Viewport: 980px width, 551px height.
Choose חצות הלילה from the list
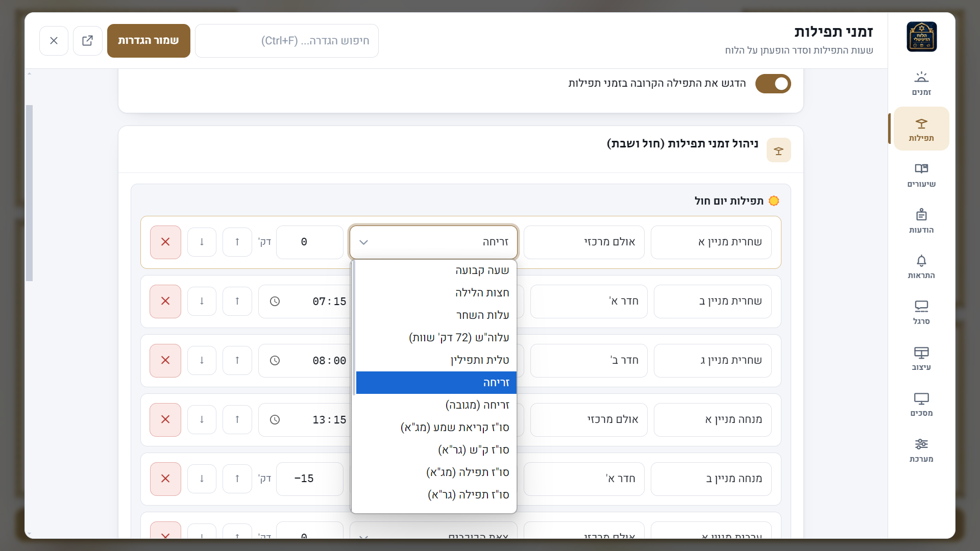coord(436,293)
